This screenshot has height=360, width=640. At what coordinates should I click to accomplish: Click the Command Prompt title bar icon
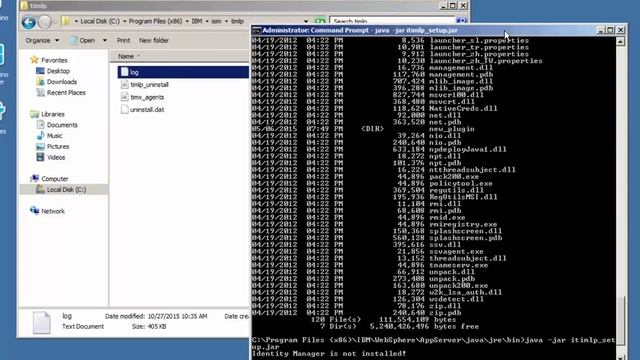click(256, 30)
